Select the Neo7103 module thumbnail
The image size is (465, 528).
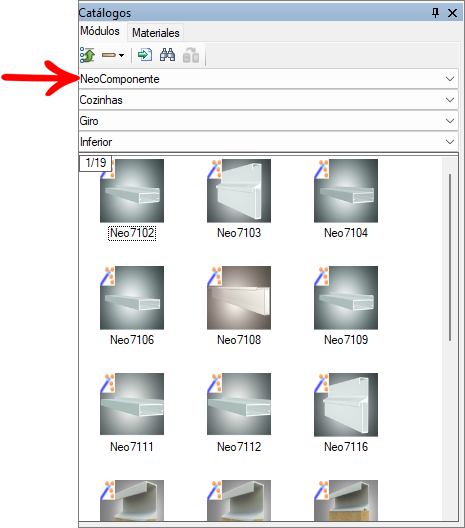[239, 191]
